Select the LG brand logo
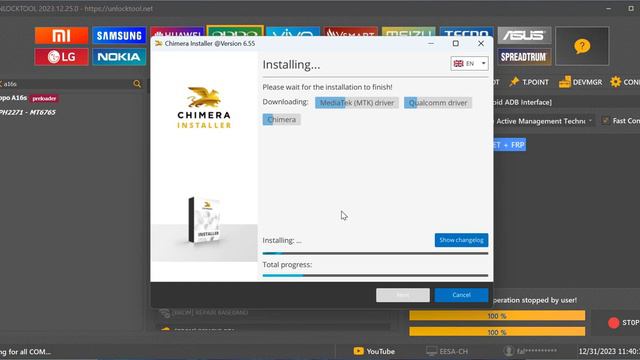This screenshot has height=360, width=640. 61,57
